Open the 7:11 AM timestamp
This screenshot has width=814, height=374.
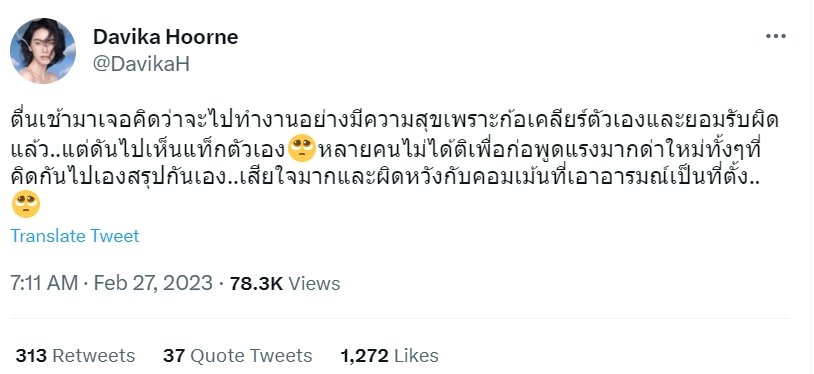click(44, 284)
